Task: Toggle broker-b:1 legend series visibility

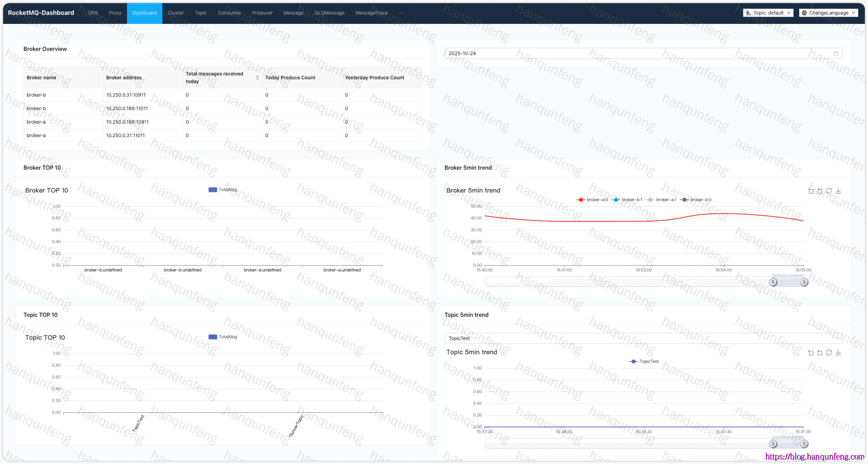Action: [627, 200]
